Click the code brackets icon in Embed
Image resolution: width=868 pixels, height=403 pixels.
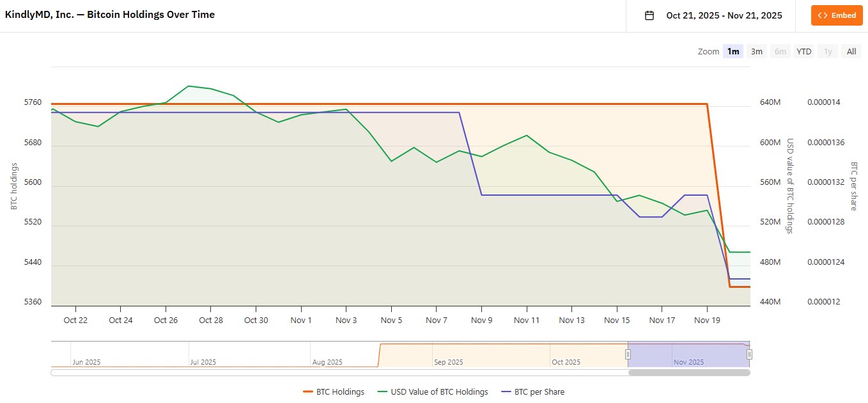(x=823, y=15)
